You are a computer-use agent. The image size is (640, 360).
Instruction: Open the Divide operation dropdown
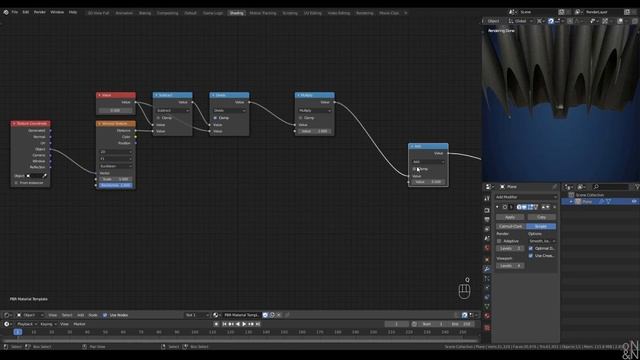click(229, 111)
